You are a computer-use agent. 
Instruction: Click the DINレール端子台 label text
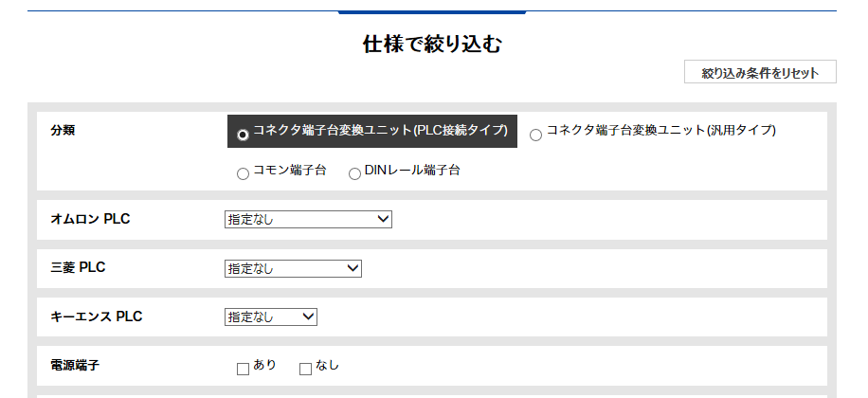point(412,170)
